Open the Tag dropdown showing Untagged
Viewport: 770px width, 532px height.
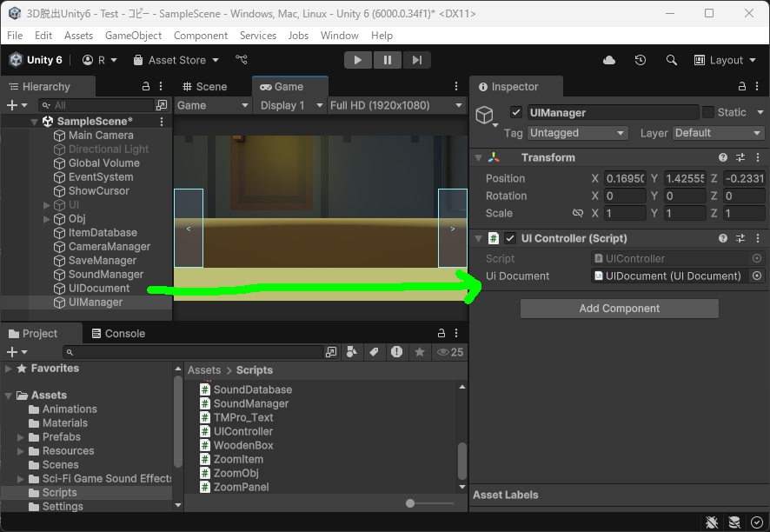(577, 133)
